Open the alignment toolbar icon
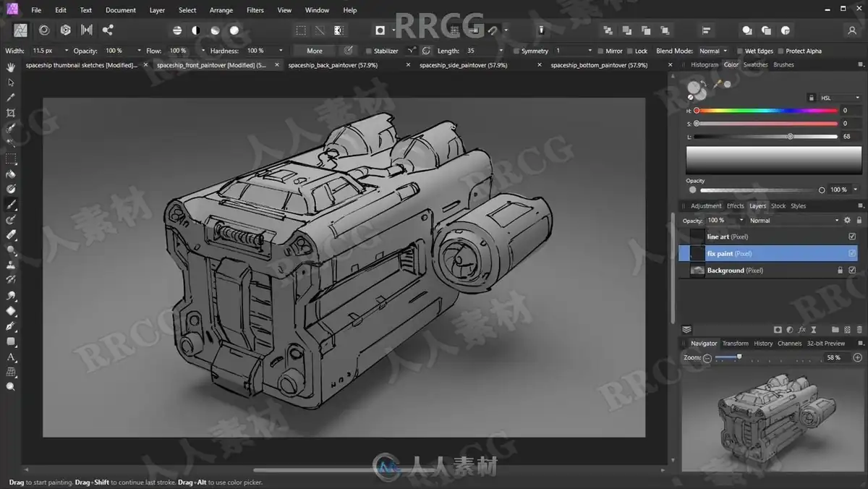Image resolution: width=868 pixels, height=489 pixels. 707,30
